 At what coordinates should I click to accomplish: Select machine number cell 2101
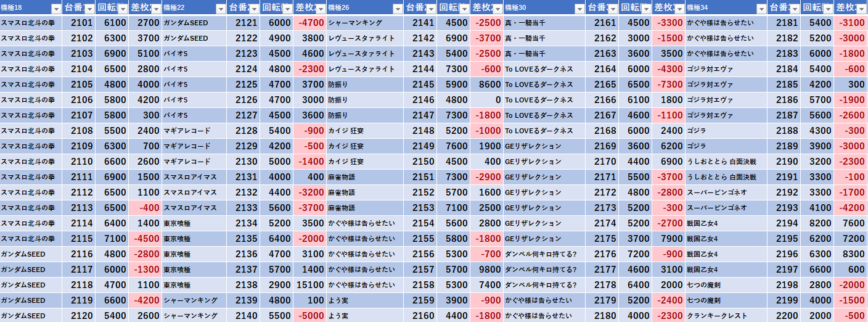point(79,23)
